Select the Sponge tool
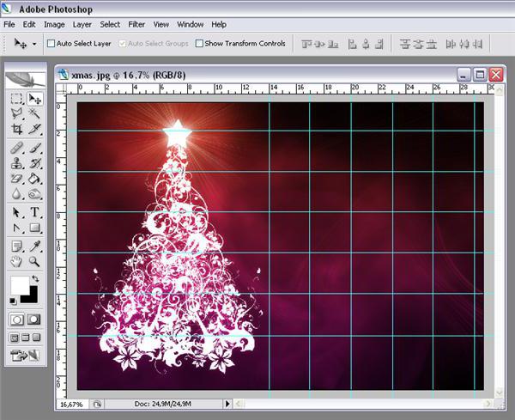Viewport: 515px width, 420px height. tap(34, 194)
